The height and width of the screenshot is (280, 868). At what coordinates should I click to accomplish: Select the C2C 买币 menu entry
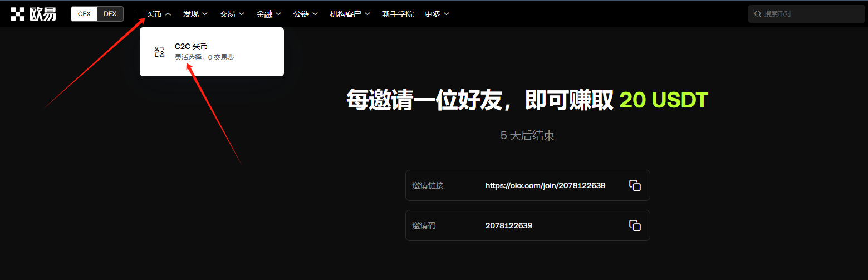pos(212,52)
